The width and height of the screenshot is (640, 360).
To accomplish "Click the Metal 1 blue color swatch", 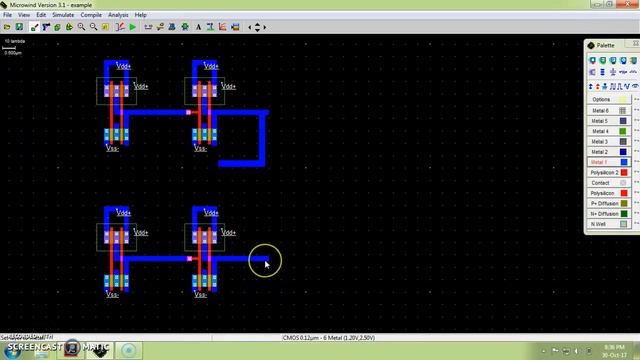I will pyautogui.click(x=624, y=162).
